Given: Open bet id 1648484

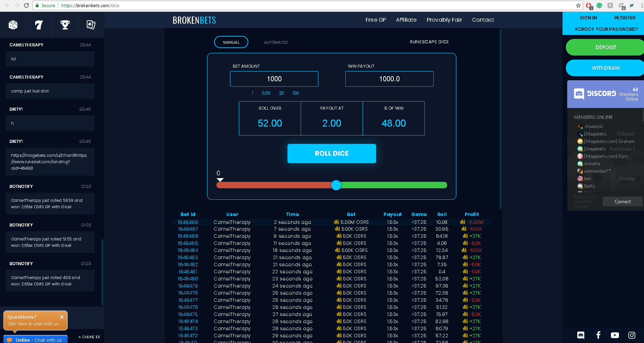Looking at the screenshot, I should 188,251.
